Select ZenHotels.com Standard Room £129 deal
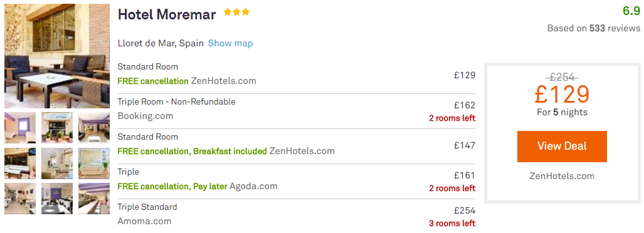Screen dimensions: 644x233 click(x=297, y=75)
